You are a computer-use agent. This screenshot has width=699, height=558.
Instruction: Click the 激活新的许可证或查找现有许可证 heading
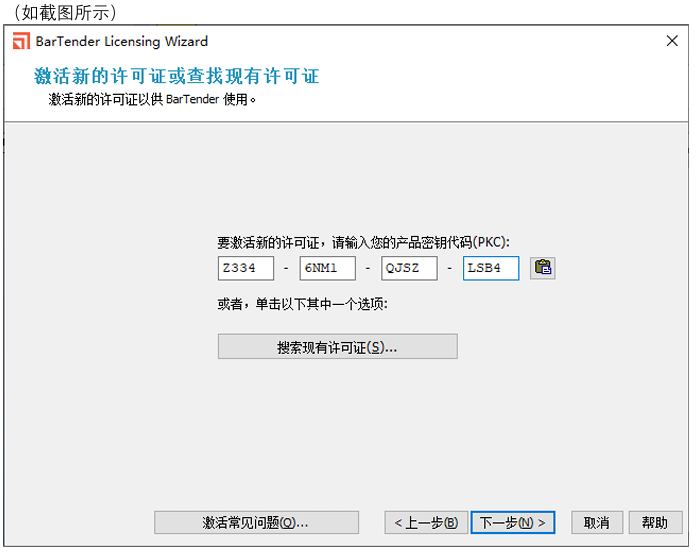(177, 77)
